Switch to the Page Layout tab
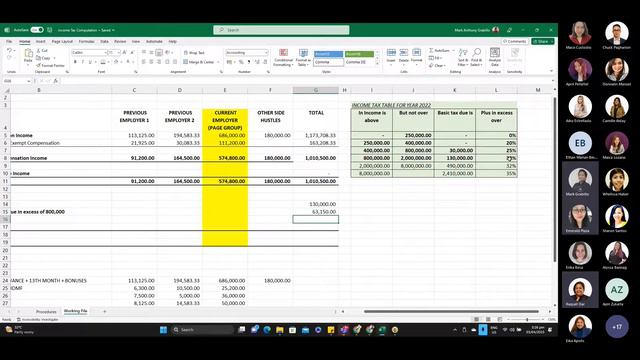This screenshot has height=360, width=640. pyautogui.click(x=62, y=42)
